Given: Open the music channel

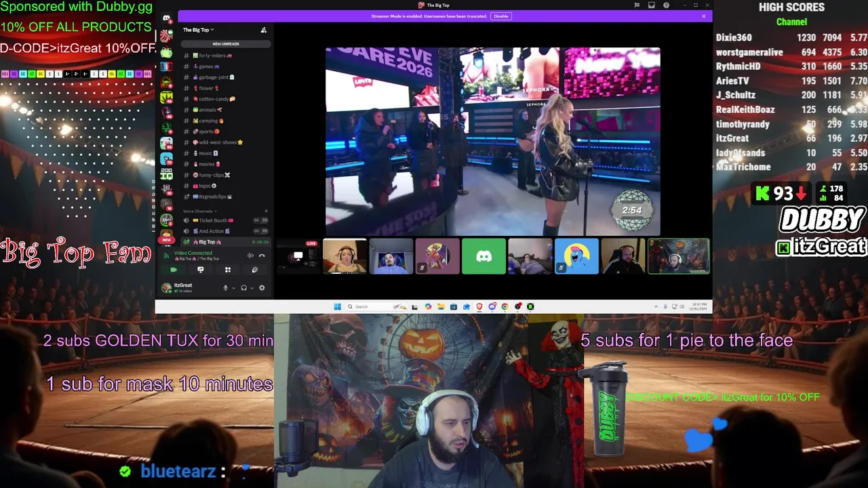Looking at the screenshot, I should click(224, 153).
